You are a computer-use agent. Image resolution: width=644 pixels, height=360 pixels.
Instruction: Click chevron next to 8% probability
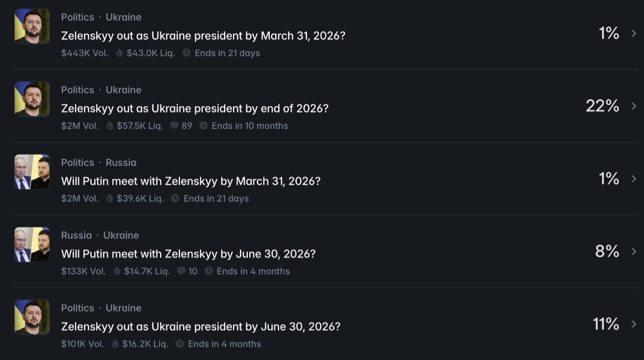634,252
